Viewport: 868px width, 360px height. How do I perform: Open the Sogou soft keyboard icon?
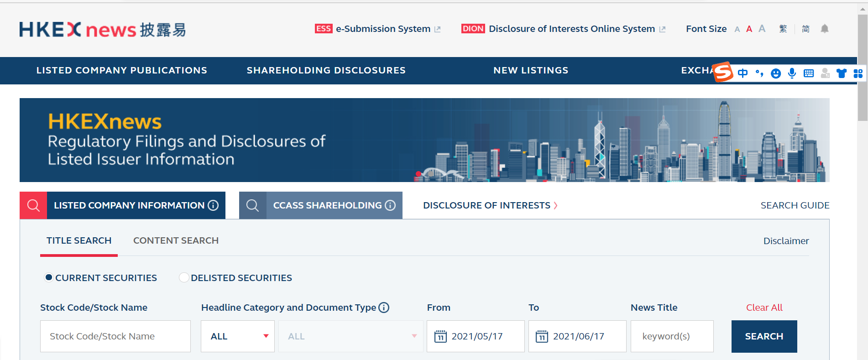pyautogui.click(x=809, y=73)
